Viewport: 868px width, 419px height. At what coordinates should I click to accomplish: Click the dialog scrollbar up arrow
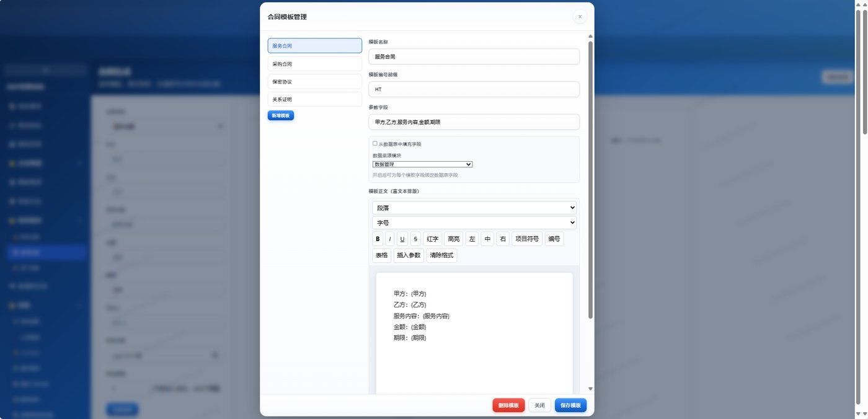[590, 36]
